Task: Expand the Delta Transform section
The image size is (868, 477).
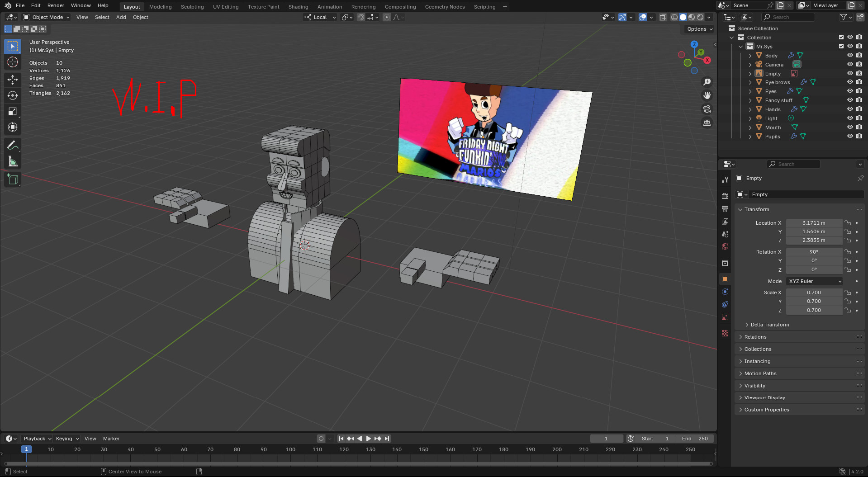Action: click(769, 325)
